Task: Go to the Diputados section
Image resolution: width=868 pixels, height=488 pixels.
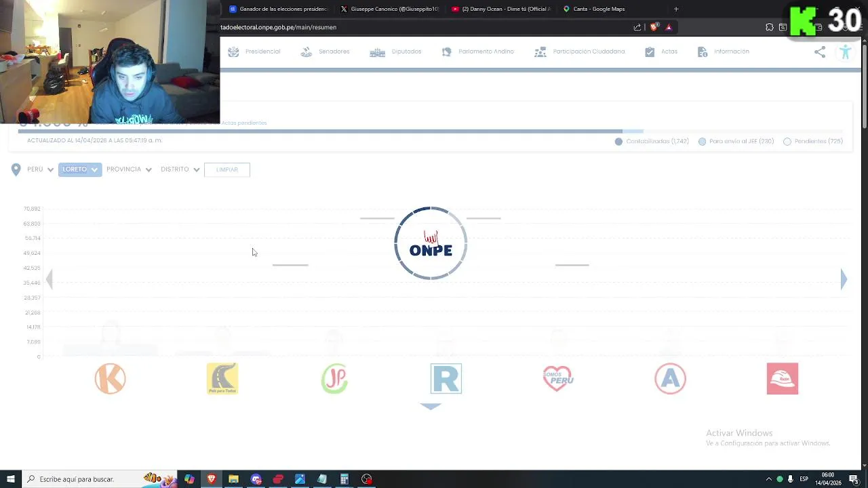Action: point(395,52)
